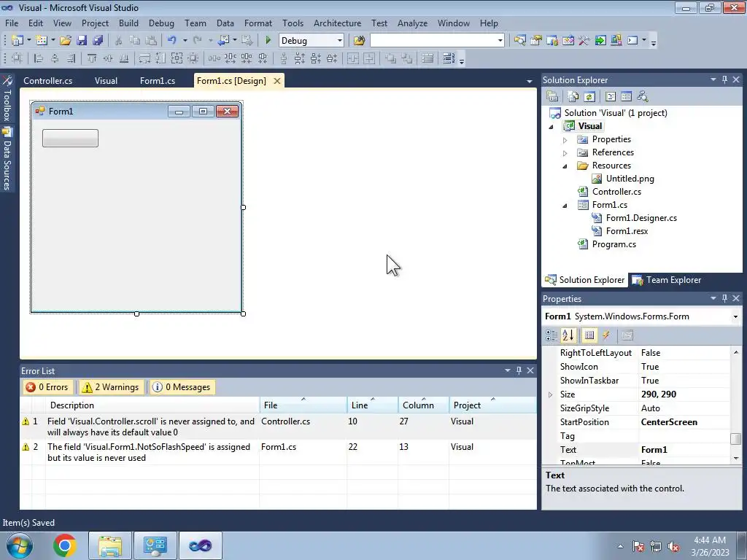Open the Architecture menu
The image size is (747, 560).
coord(337,23)
